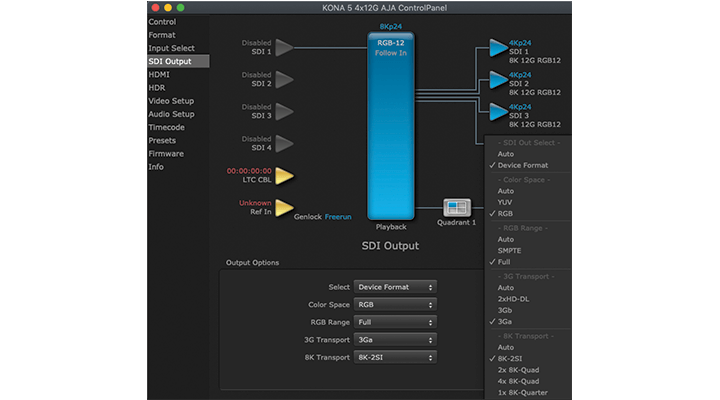Click the SDI 4 input triangle icon
Screen dimensions: 720x400
tap(284, 143)
